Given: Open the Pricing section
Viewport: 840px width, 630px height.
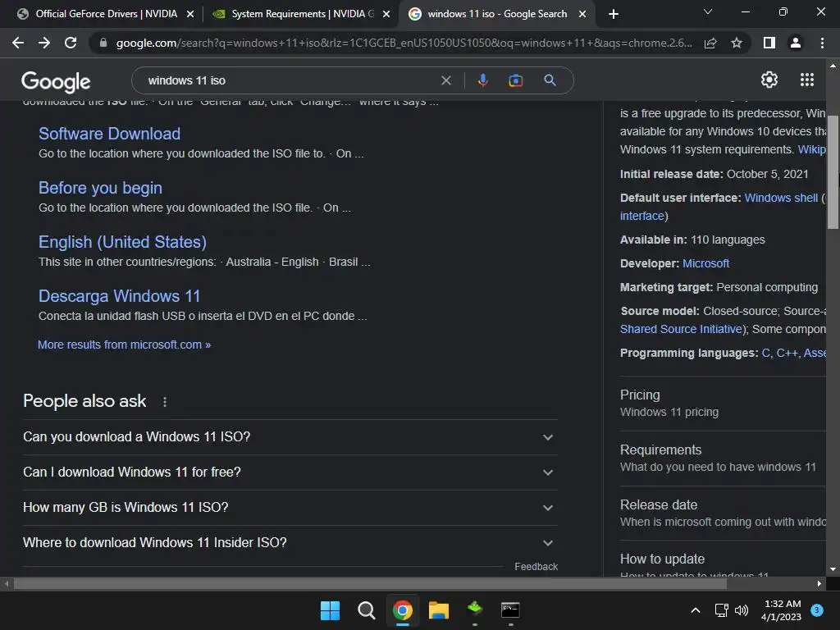Looking at the screenshot, I should click(723, 403).
